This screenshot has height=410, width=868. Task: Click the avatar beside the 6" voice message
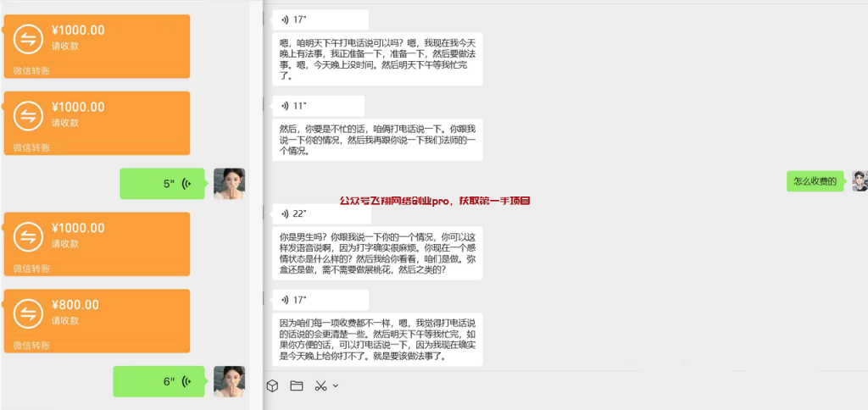tap(229, 381)
